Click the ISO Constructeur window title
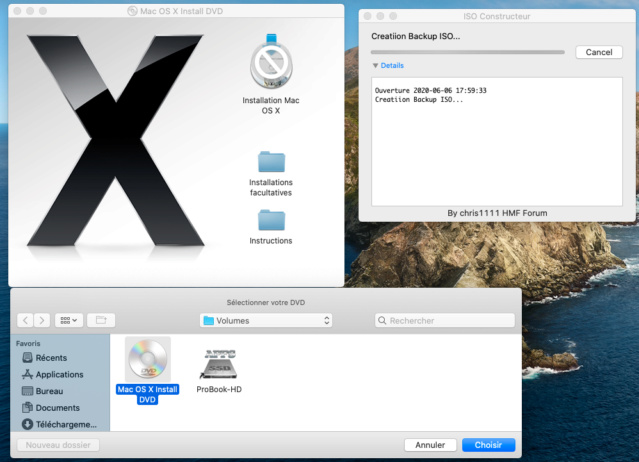This screenshot has height=462, width=639. point(496,16)
